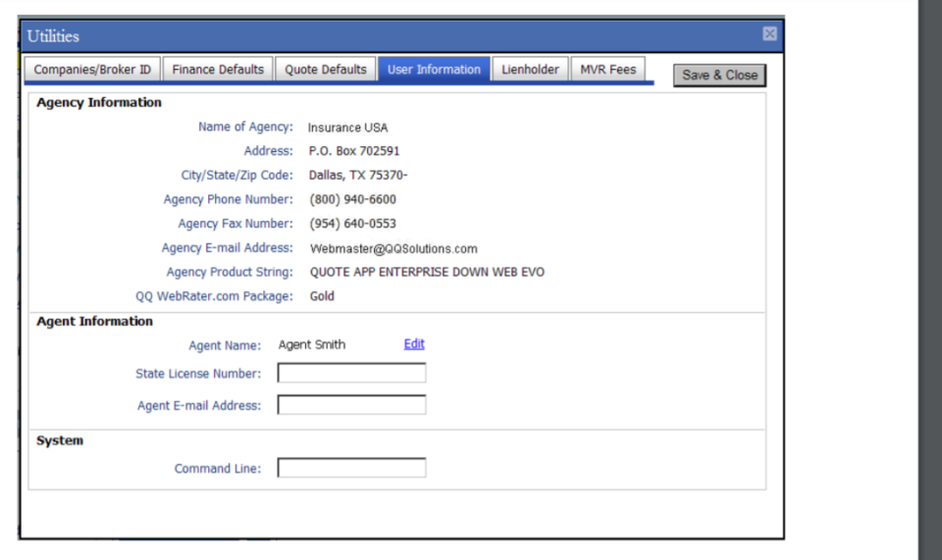942x560 pixels.
Task: Click the Webmaster@QQSolutions.com e-mail value
Action: [393, 248]
